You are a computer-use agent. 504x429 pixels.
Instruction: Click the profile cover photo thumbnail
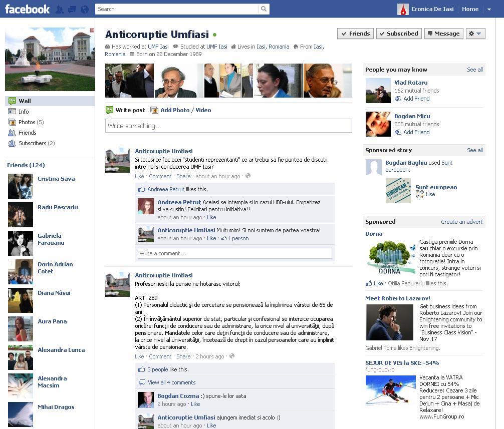(x=50, y=59)
